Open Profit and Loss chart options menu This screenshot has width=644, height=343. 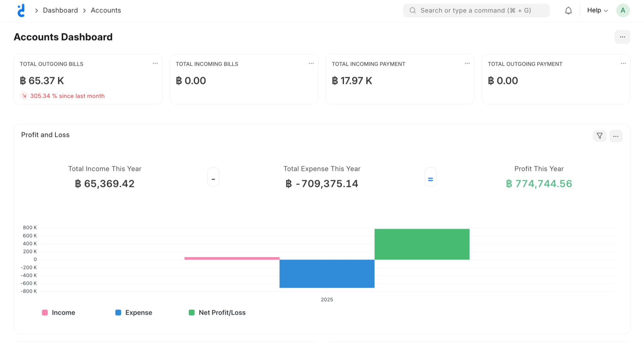click(616, 136)
